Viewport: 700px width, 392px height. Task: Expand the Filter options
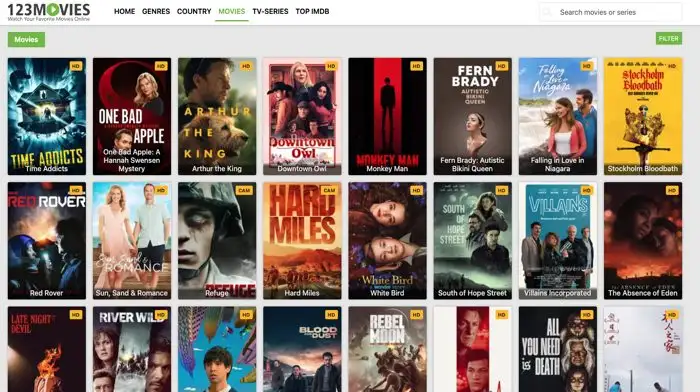[669, 39]
